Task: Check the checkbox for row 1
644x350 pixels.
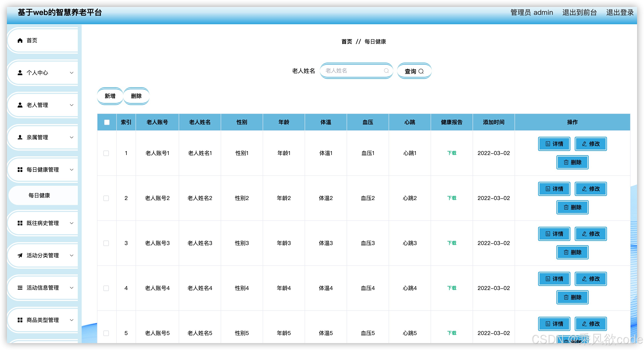Action: [106, 153]
